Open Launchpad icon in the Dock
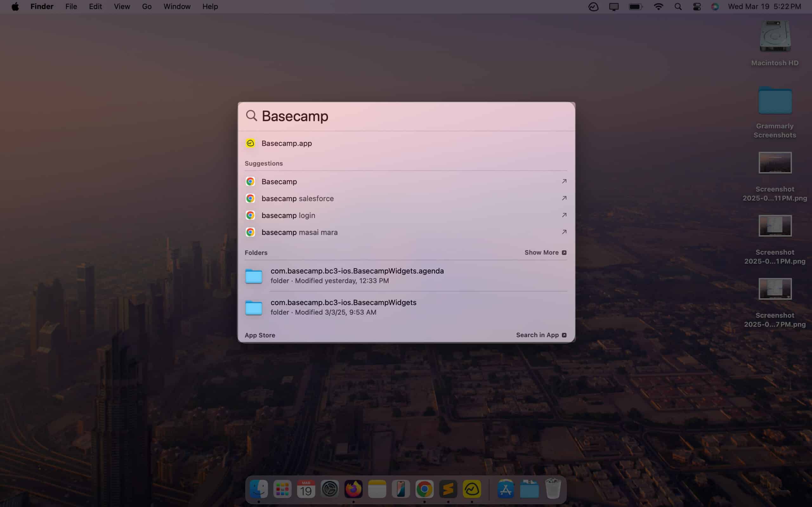The image size is (812, 507). click(282, 489)
